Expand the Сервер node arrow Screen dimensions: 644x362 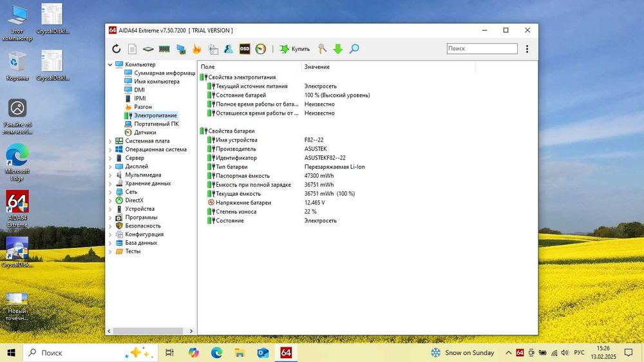click(x=110, y=158)
